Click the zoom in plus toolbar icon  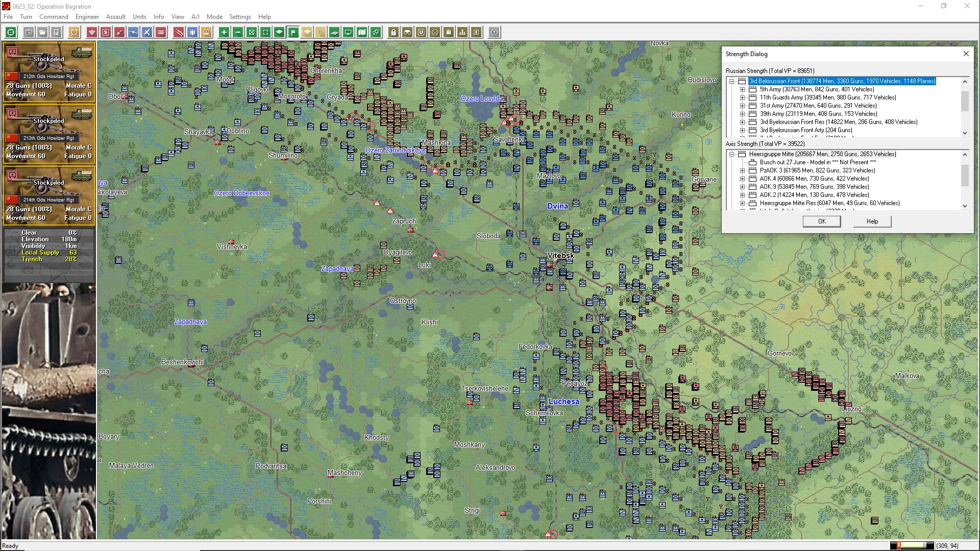pyautogui.click(x=224, y=32)
